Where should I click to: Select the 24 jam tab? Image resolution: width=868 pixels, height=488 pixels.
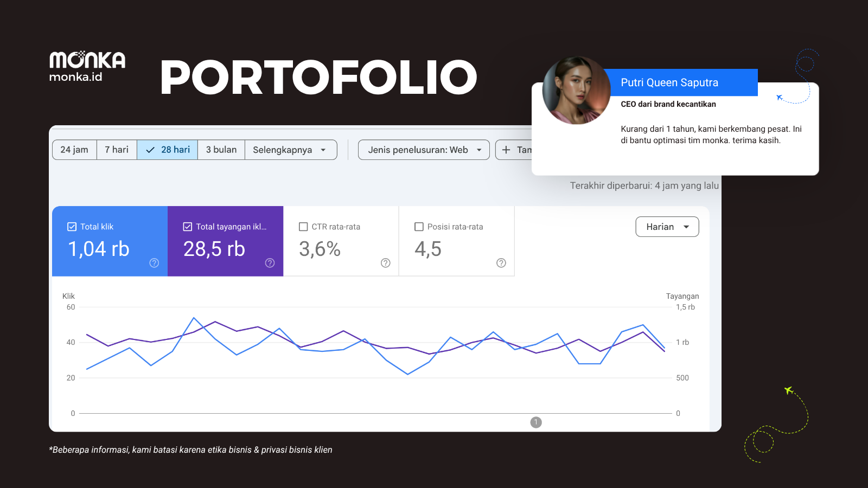click(x=74, y=150)
